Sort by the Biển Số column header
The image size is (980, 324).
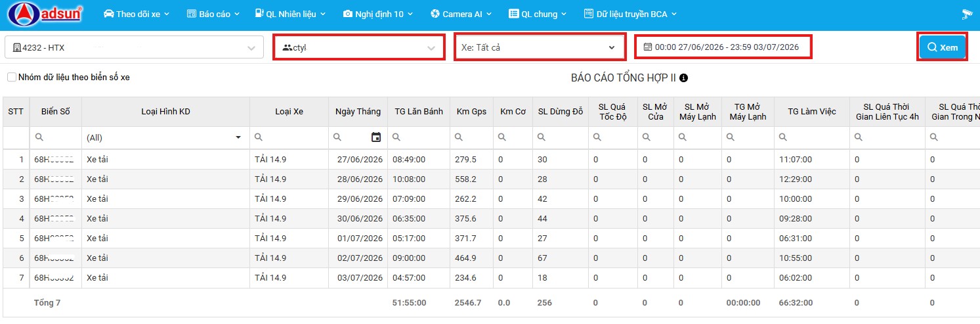[55, 112]
